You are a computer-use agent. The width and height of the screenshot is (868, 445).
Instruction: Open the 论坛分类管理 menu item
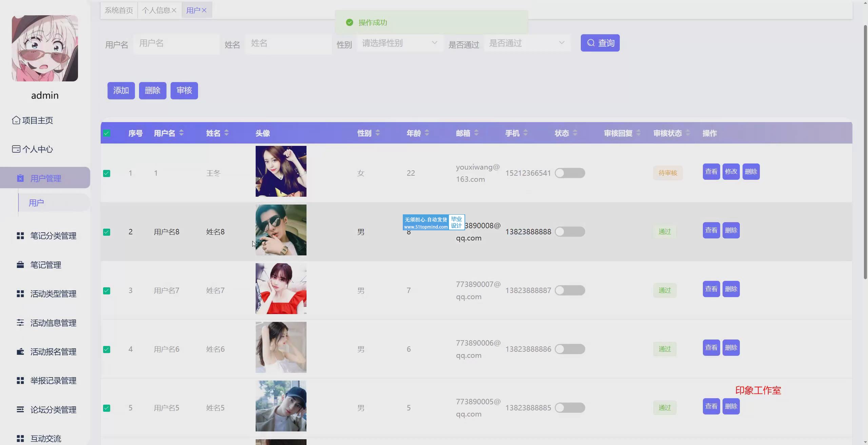tap(53, 410)
